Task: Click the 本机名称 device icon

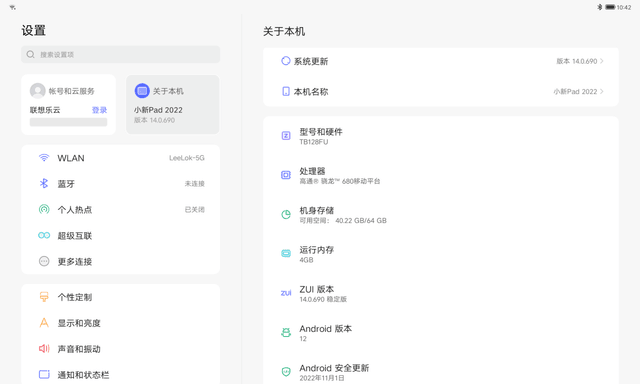Action: point(286,91)
